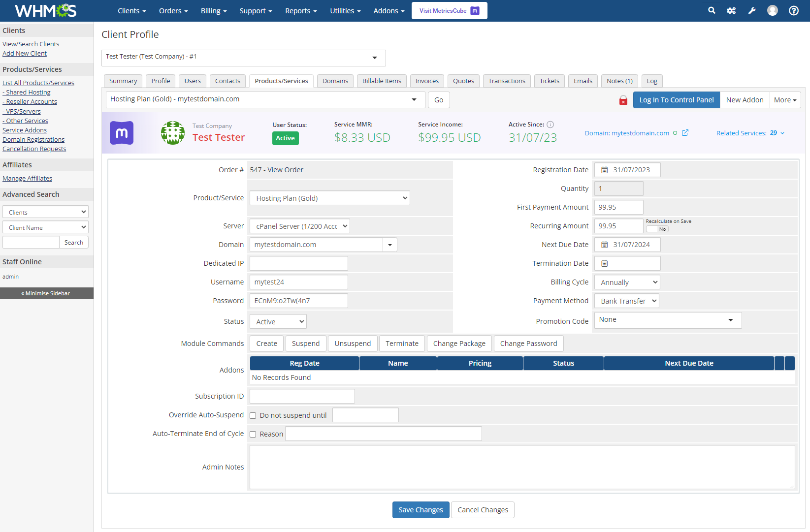The height and width of the screenshot is (532, 810).
Task: Click the wrench setup icon
Action: tap(751, 10)
